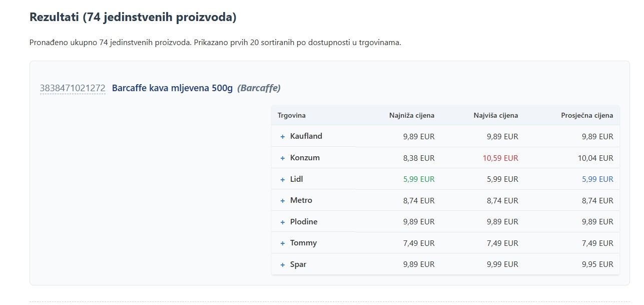Click Konzum's highest price 10,59 EUR
The image size is (644, 305).
500,158
